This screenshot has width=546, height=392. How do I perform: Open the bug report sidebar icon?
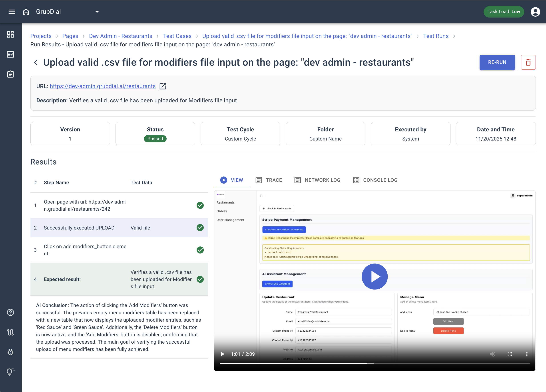point(10,352)
